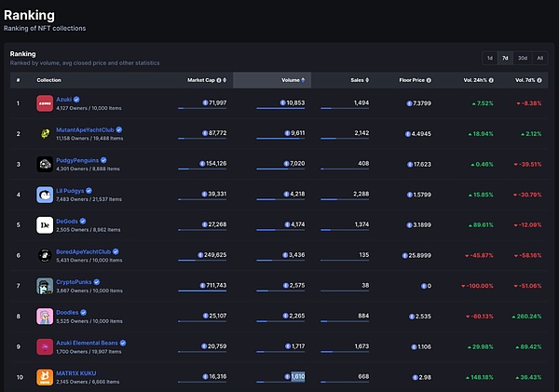Sort rankings by Sales column
Viewport: 559px width, 392px height.
point(359,80)
